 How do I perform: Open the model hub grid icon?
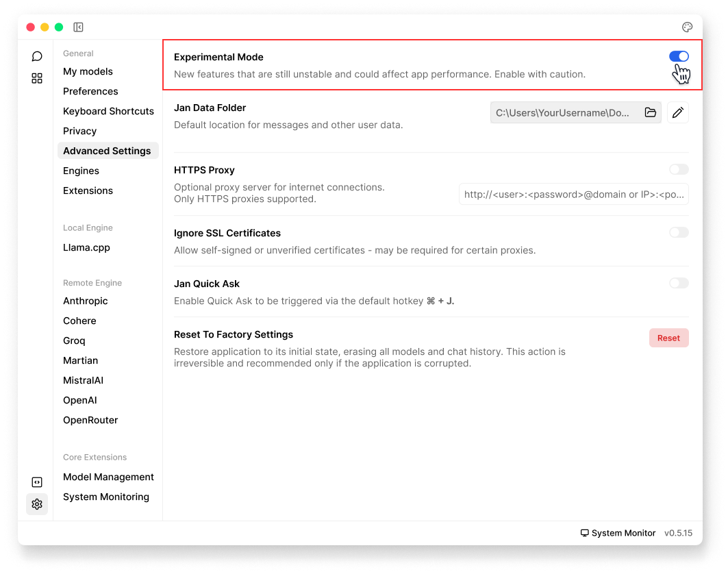click(x=37, y=78)
